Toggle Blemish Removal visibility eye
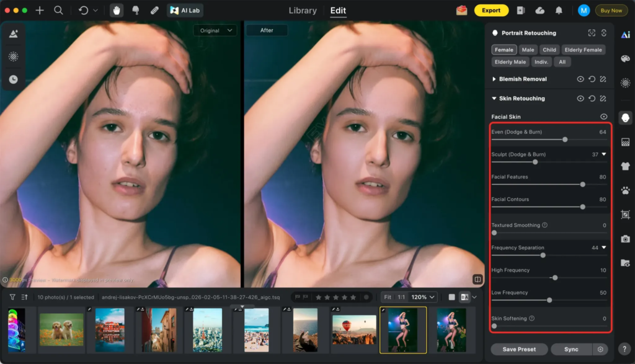This screenshot has width=635, height=364. click(580, 79)
